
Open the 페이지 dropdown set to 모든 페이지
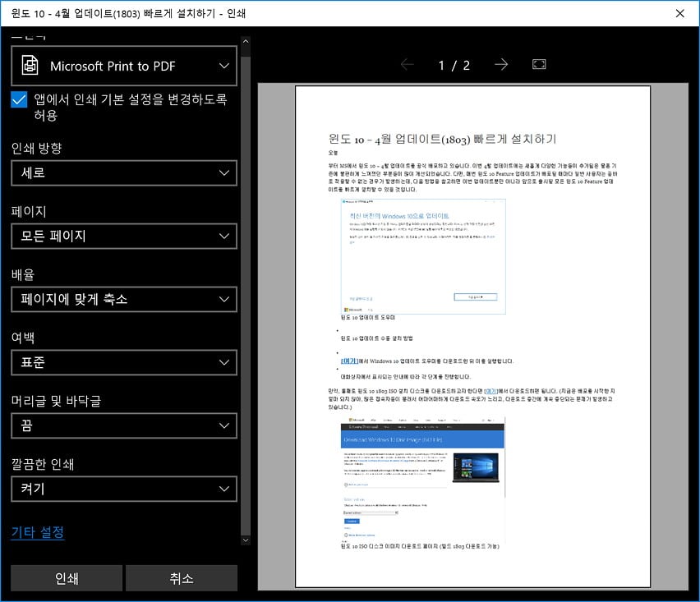click(124, 236)
